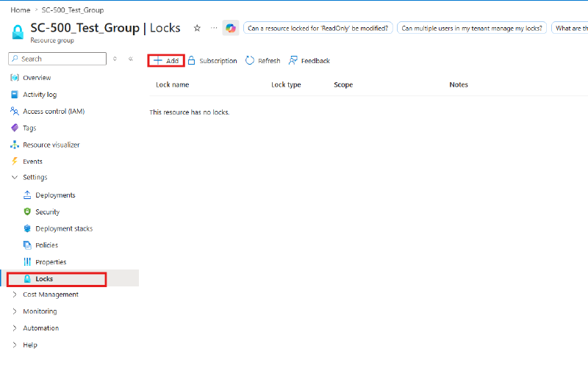Expand Cost Management section
Image resolution: width=588 pixels, height=387 pixels.
[x=46, y=294]
